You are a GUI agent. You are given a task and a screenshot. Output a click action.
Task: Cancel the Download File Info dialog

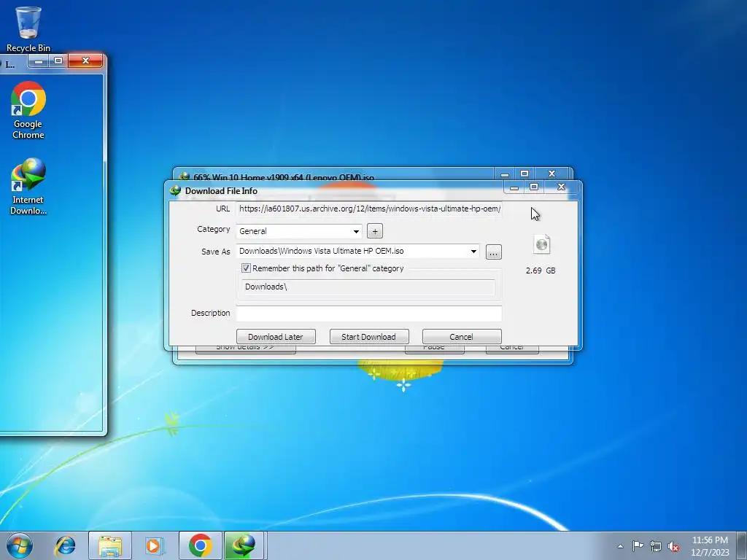[462, 337]
